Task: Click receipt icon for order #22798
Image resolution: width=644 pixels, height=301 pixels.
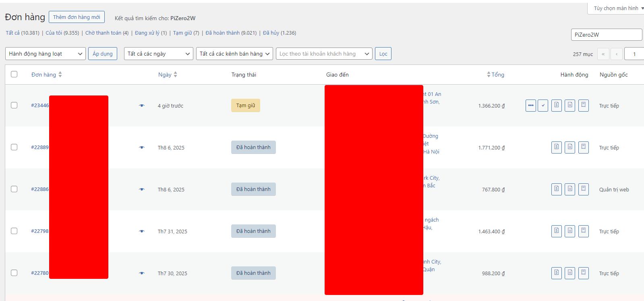Action: (583, 231)
